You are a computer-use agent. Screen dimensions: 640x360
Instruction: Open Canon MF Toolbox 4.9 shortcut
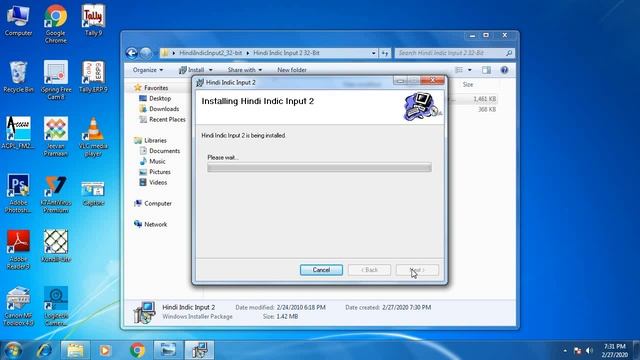point(18,306)
